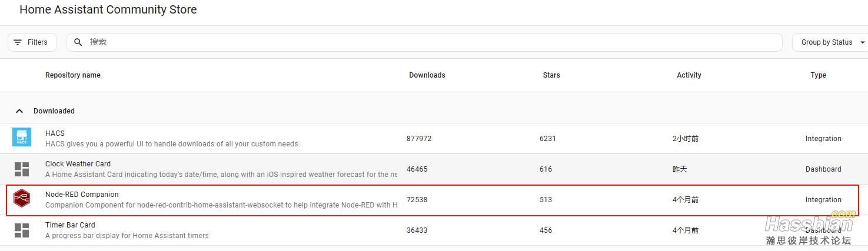The image size is (868, 251).
Task: Open Node-RED Companion repository name
Action: (82, 195)
